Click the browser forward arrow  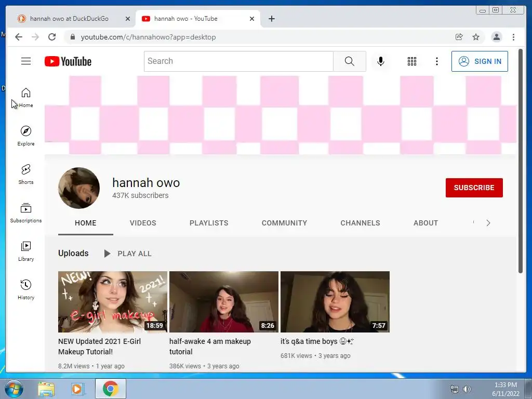(x=35, y=37)
